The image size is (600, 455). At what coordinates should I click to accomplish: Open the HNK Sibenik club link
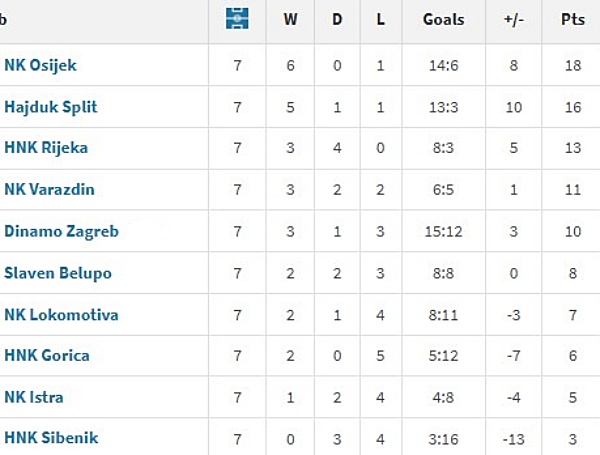[51, 438]
